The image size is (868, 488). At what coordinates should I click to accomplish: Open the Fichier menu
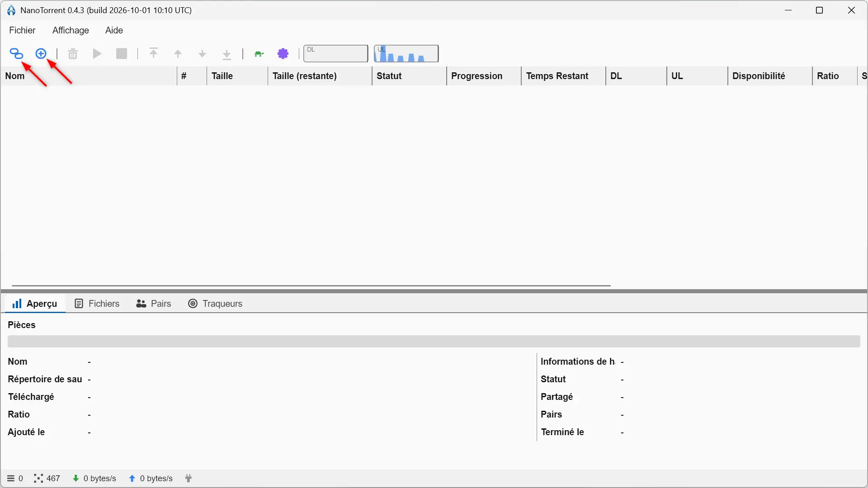[x=22, y=30]
